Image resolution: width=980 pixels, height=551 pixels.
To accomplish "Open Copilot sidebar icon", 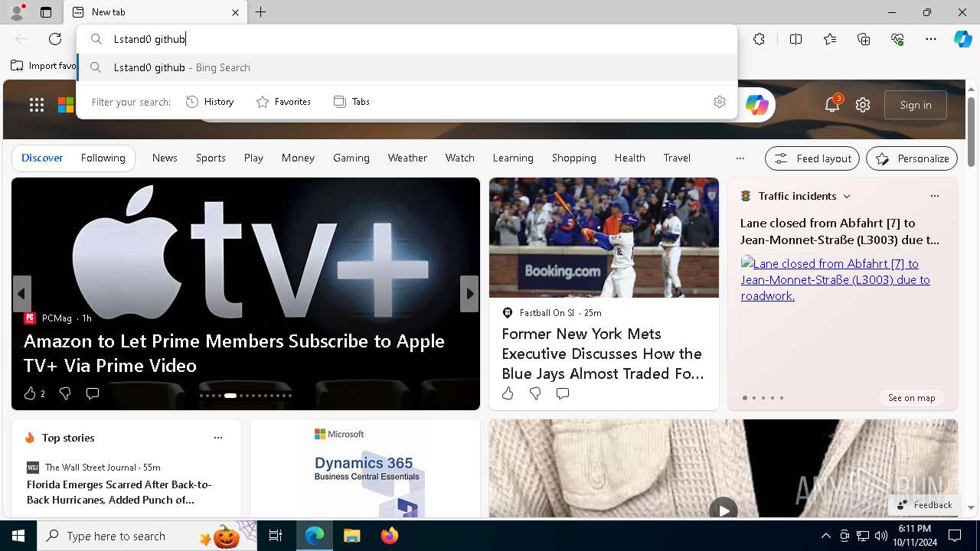I will (962, 39).
